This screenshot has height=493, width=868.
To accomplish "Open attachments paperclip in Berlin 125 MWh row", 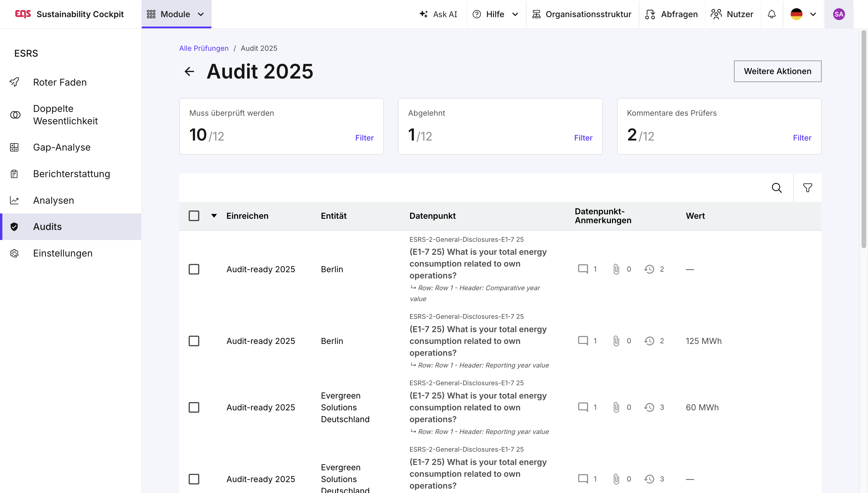I will (616, 341).
